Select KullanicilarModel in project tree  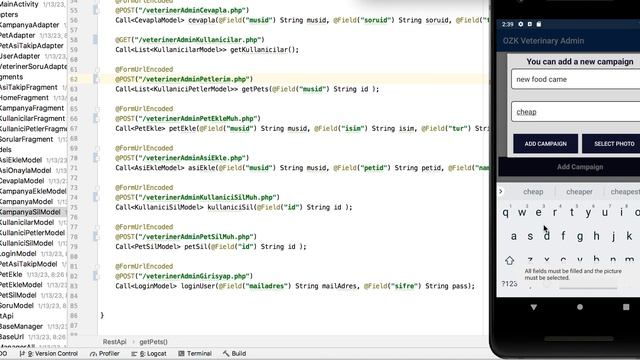27,222
